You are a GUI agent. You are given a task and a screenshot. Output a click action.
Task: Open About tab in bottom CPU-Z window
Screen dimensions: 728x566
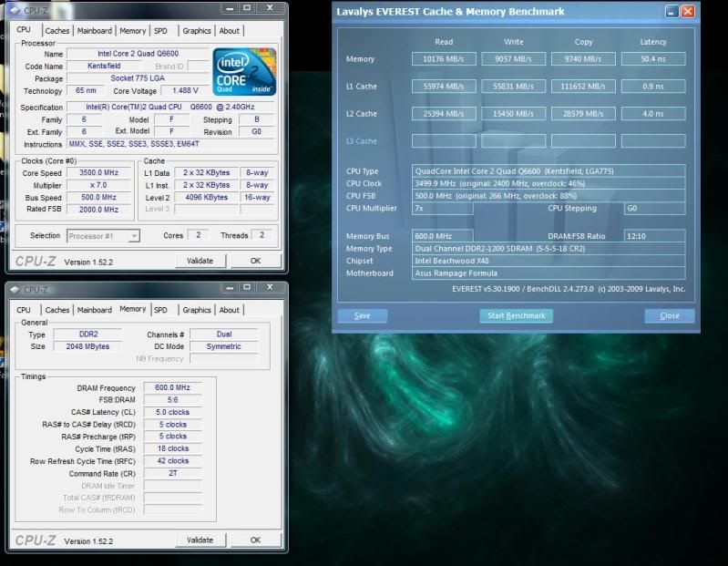(x=229, y=310)
